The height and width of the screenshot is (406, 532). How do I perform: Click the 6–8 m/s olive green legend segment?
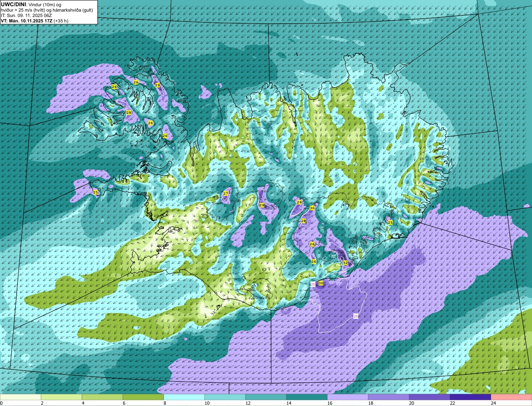143,397
